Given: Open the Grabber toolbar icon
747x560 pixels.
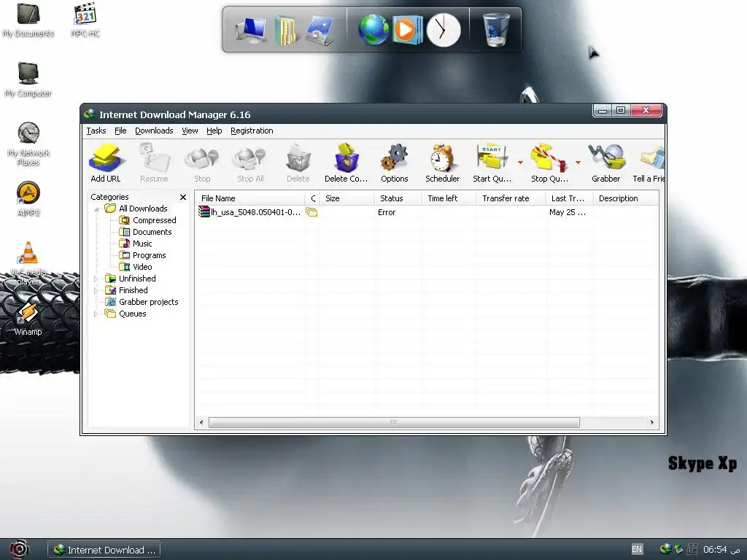Looking at the screenshot, I should (x=606, y=163).
